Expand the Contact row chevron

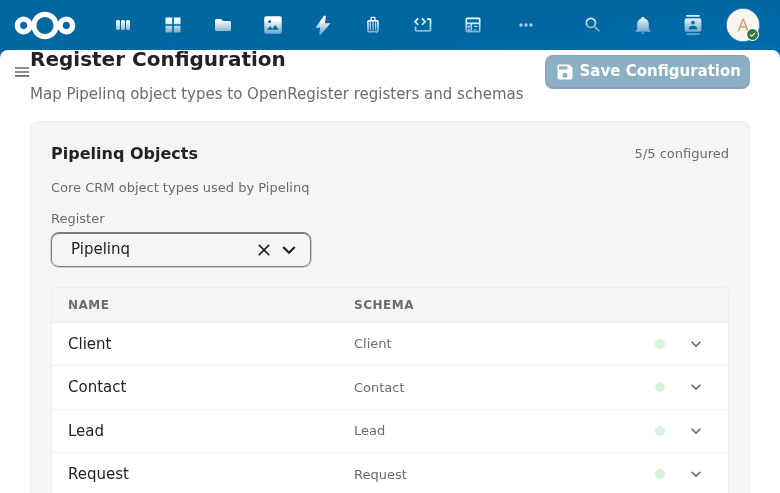(696, 387)
